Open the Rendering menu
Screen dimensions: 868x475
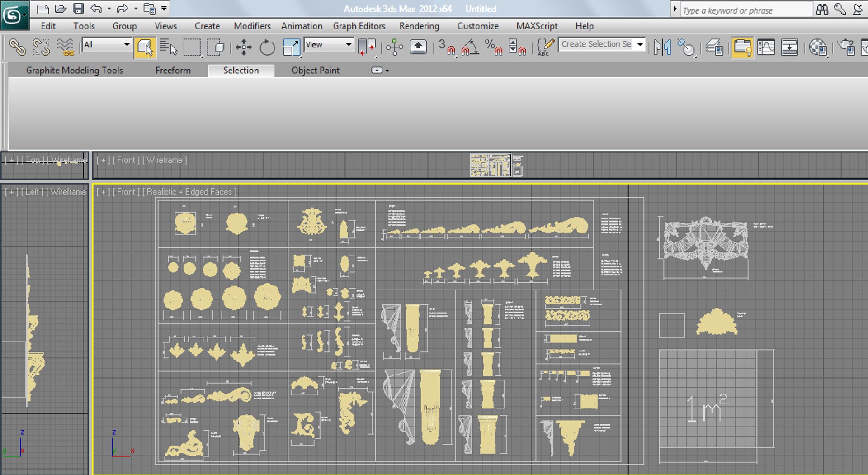[419, 26]
